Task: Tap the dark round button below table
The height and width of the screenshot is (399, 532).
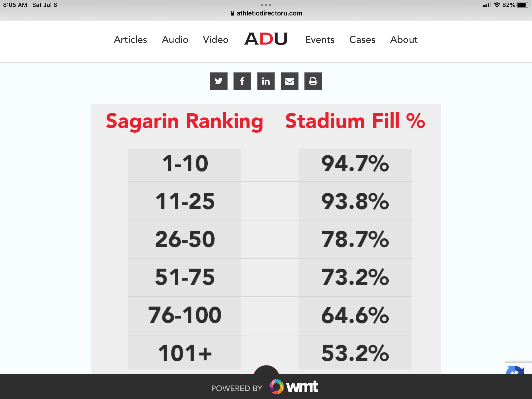Action: [266, 370]
